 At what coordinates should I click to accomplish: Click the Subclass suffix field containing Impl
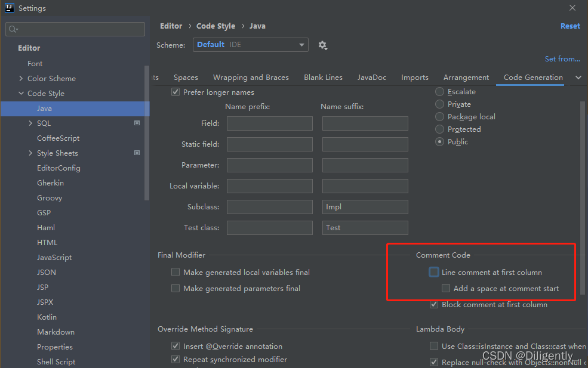[x=365, y=207]
